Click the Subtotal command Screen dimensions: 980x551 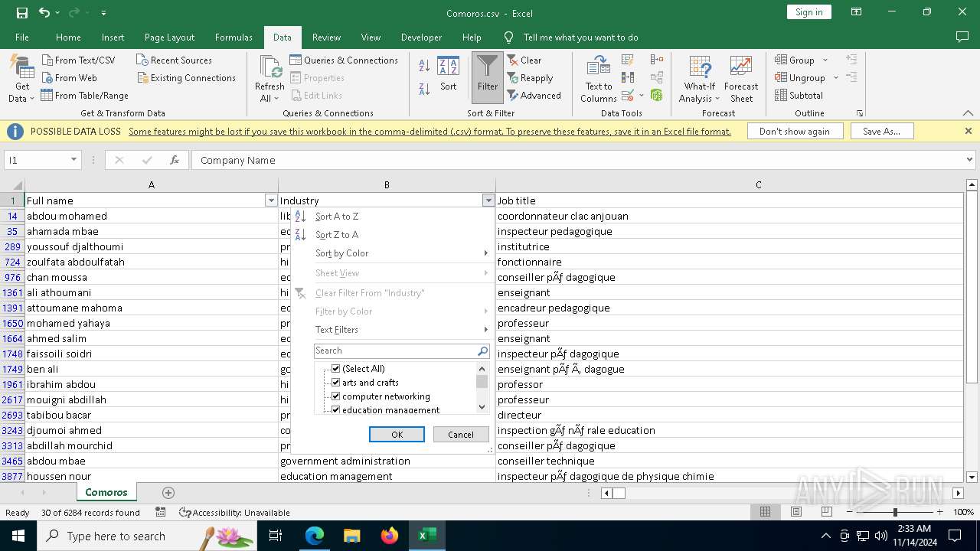[x=799, y=95]
